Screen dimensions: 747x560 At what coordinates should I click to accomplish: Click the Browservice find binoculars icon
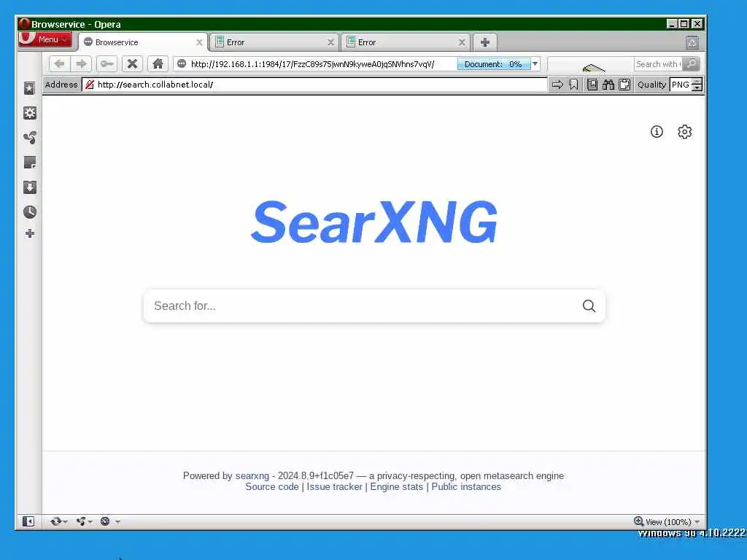tap(608, 85)
